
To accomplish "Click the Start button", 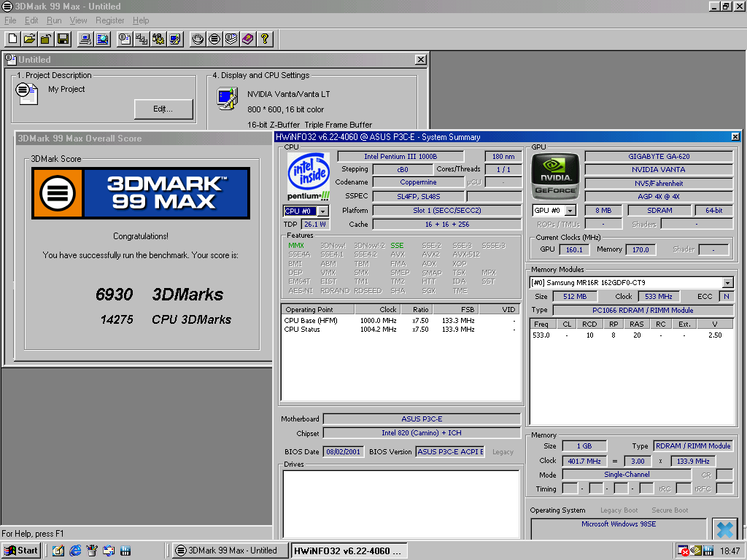I will pyautogui.click(x=21, y=551).
